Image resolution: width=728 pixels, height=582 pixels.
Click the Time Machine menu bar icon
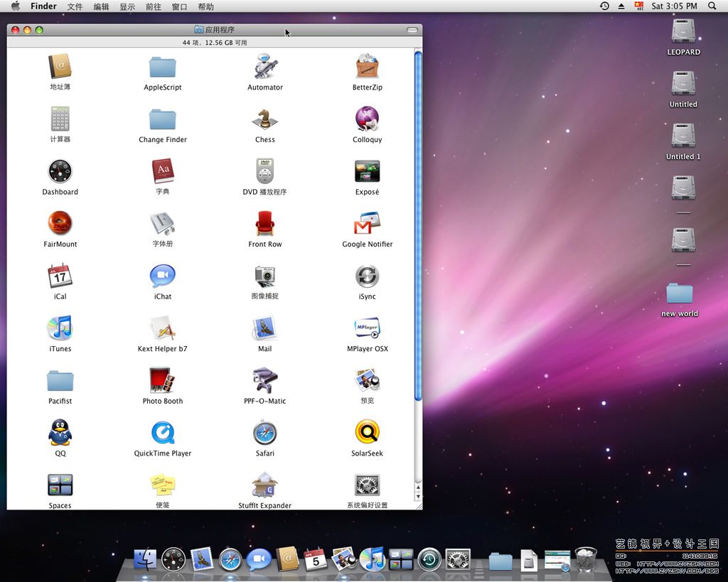click(x=604, y=6)
